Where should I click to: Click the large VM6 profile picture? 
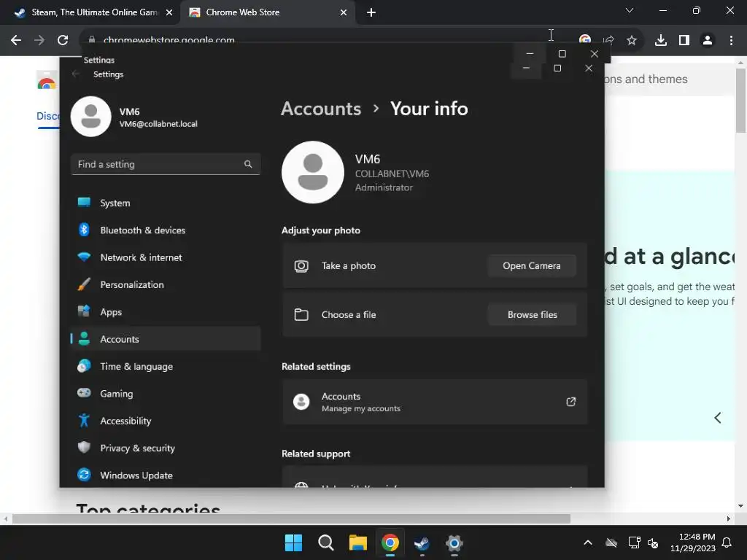tap(313, 172)
